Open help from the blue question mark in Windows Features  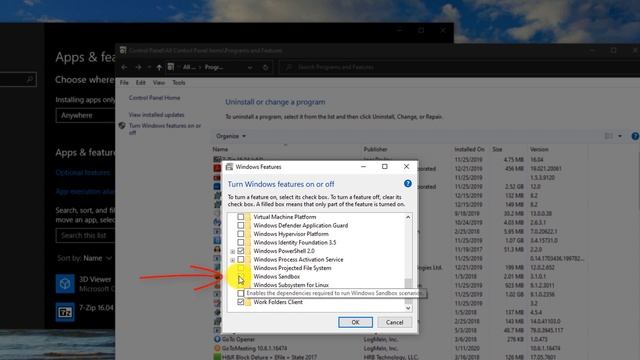(407, 184)
